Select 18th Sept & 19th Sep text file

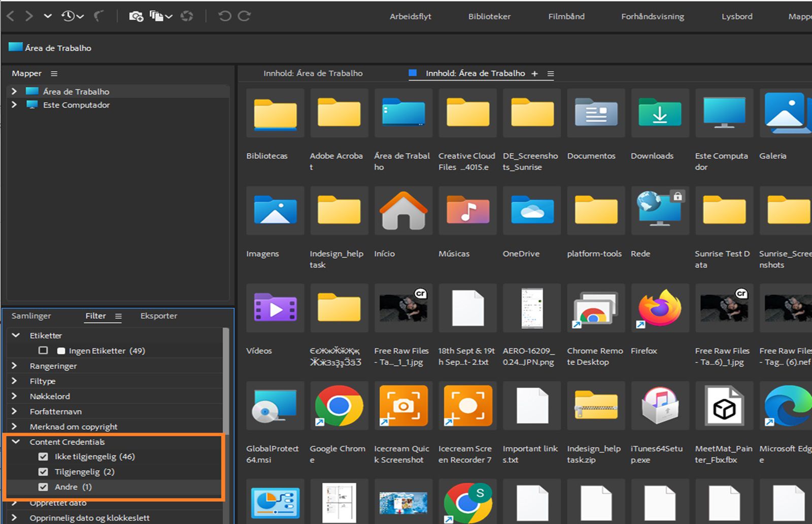(x=467, y=308)
